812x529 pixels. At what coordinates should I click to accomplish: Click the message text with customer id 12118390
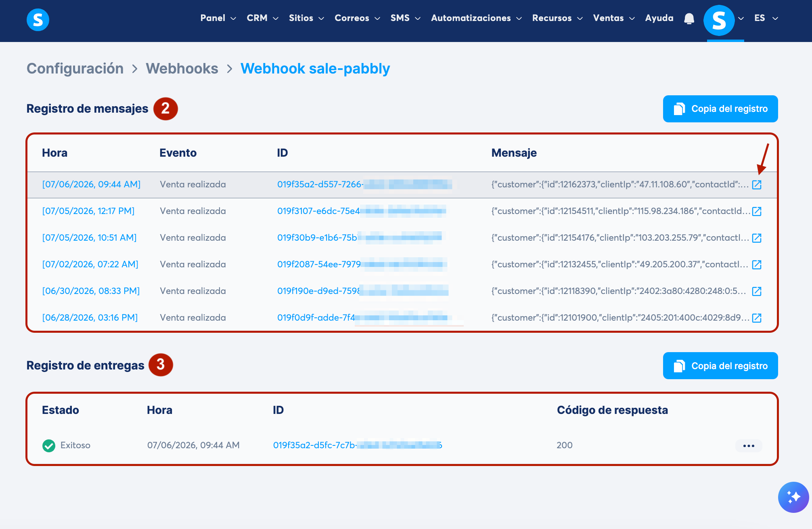pyautogui.click(x=619, y=291)
